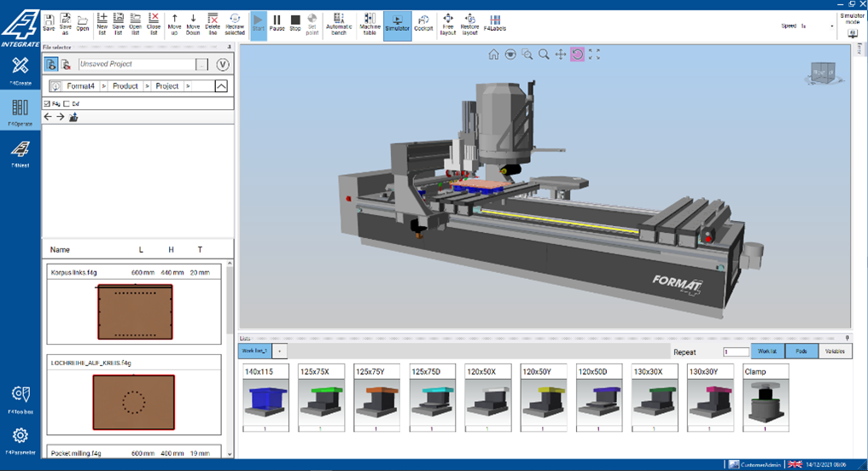Screen dimensions: 868x471
Task: Click the home view icon in 3D viewport
Action: [x=493, y=55]
